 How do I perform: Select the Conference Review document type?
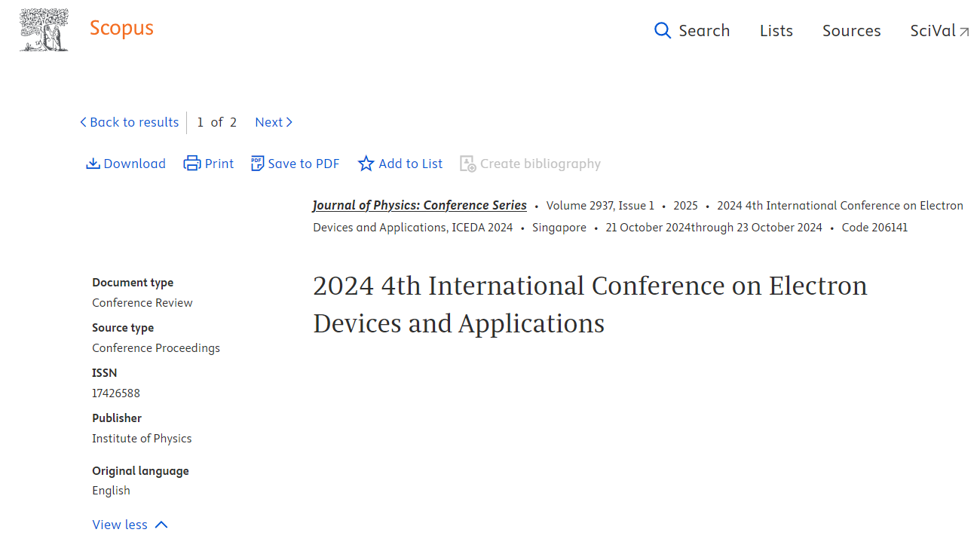tap(142, 302)
